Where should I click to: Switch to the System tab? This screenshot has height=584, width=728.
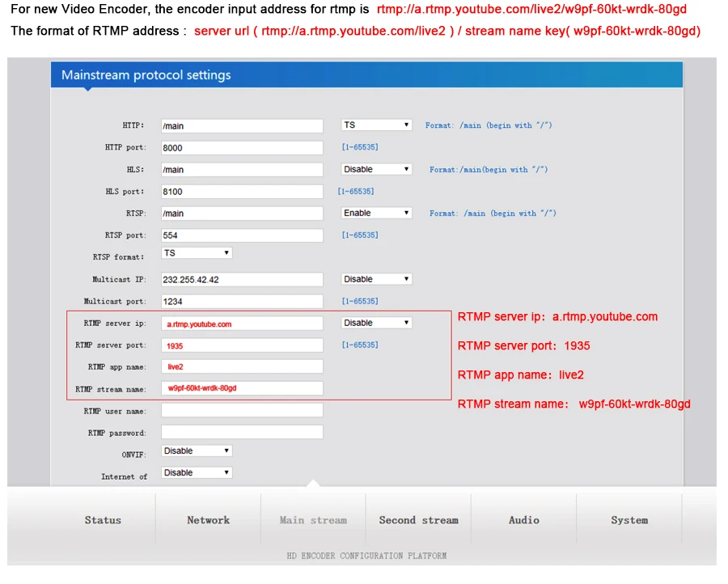click(x=629, y=520)
